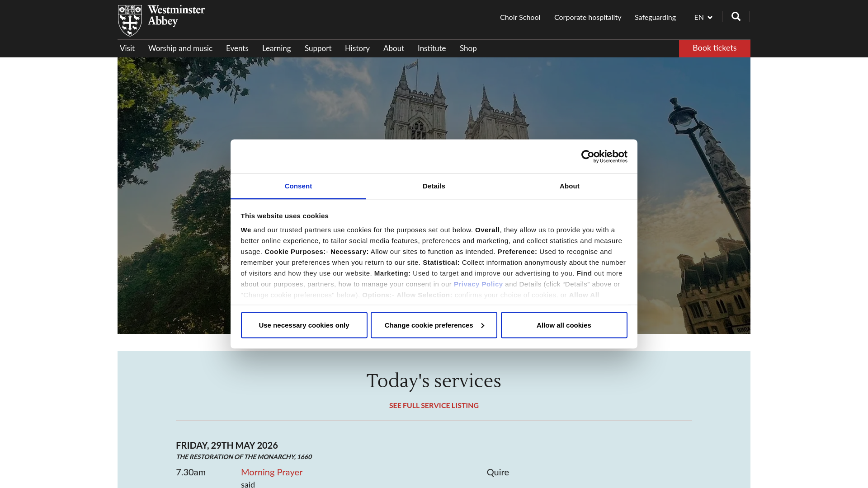Open the Learning menu
The height and width of the screenshot is (488, 868).
[277, 48]
